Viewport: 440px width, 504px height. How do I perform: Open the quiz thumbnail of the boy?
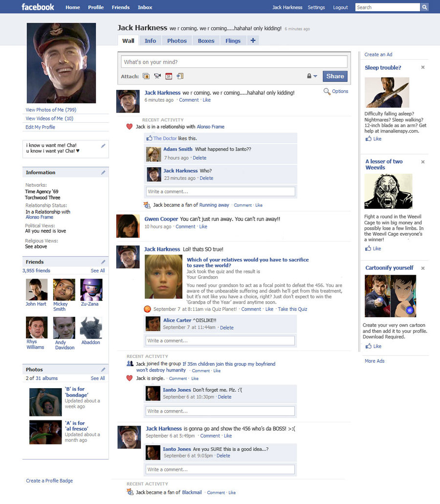pos(164,277)
